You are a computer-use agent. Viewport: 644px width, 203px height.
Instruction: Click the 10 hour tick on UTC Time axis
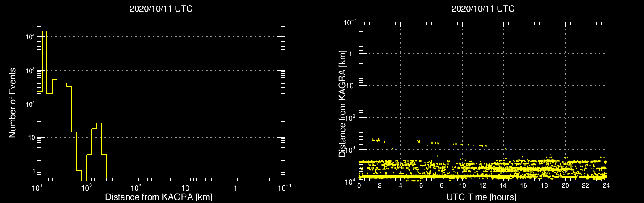point(462,185)
